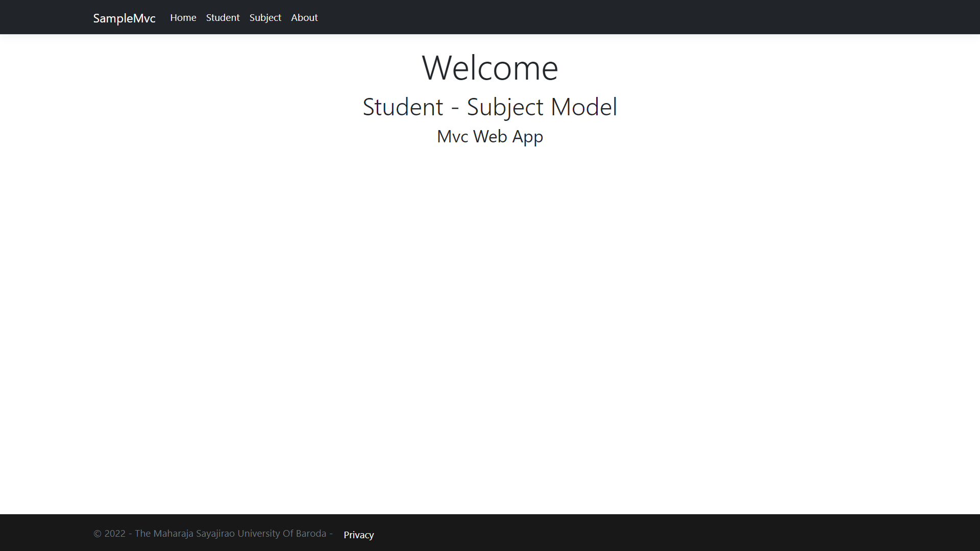Click the 2022 Maharaja Sayajirao University copyright text
This screenshot has width=980, height=551.
(x=213, y=534)
